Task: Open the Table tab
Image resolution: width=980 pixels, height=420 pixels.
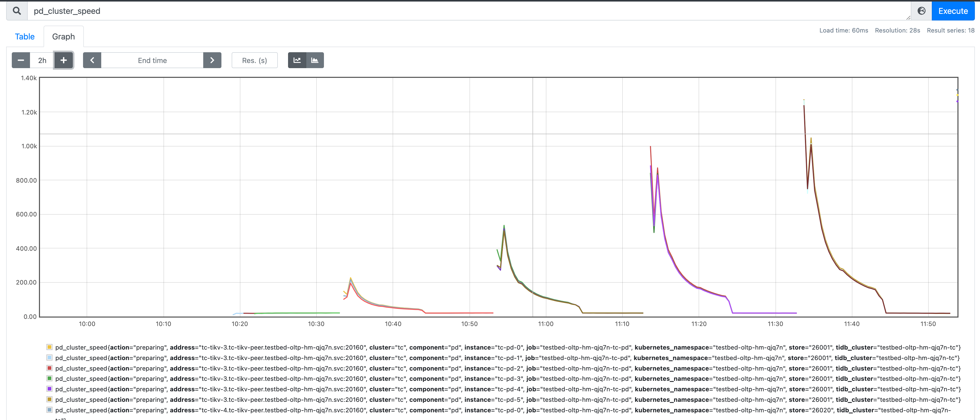Action: [25, 36]
